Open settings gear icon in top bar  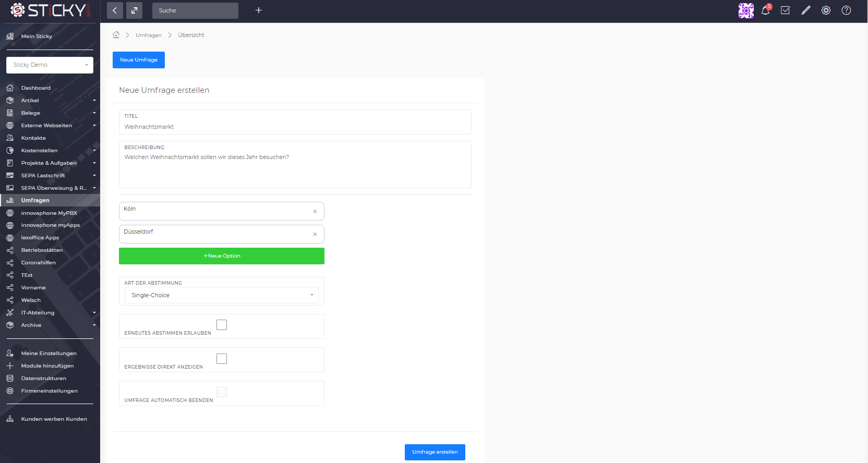point(826,10)
